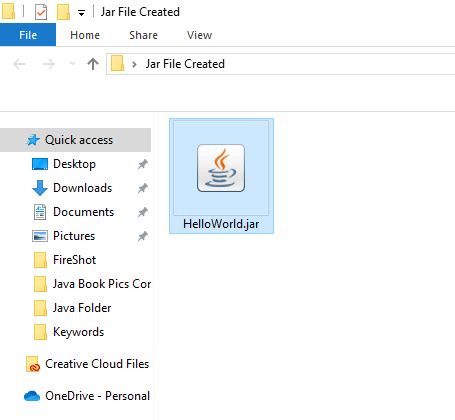
Task: Open the Keywords folder
Action: tap(78, 332)
